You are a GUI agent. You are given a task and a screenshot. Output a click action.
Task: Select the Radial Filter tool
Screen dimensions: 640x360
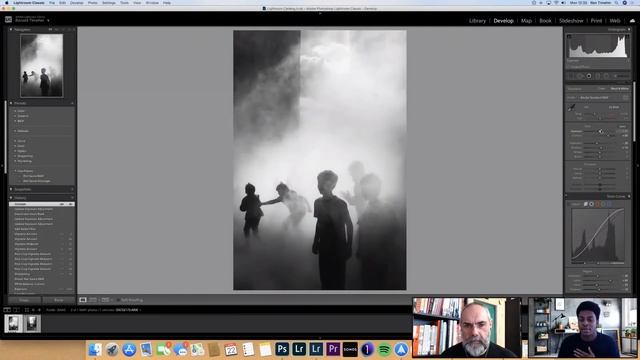(606, 76)
